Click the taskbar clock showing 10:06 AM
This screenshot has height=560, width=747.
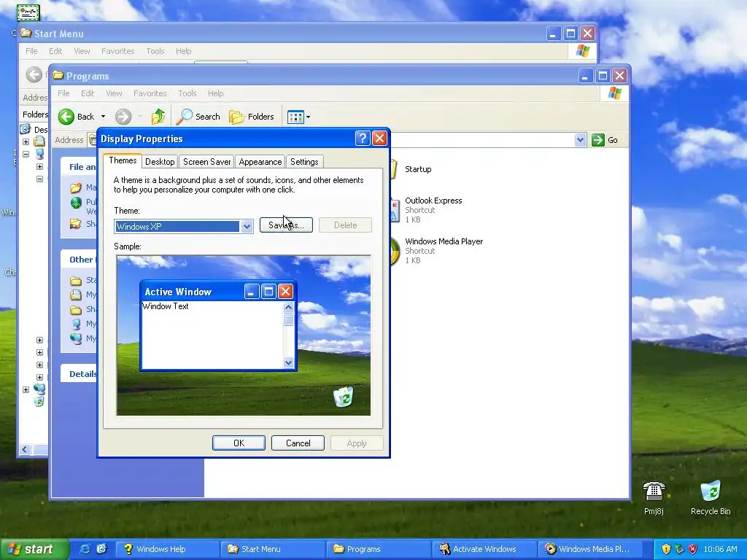[720, 549]
